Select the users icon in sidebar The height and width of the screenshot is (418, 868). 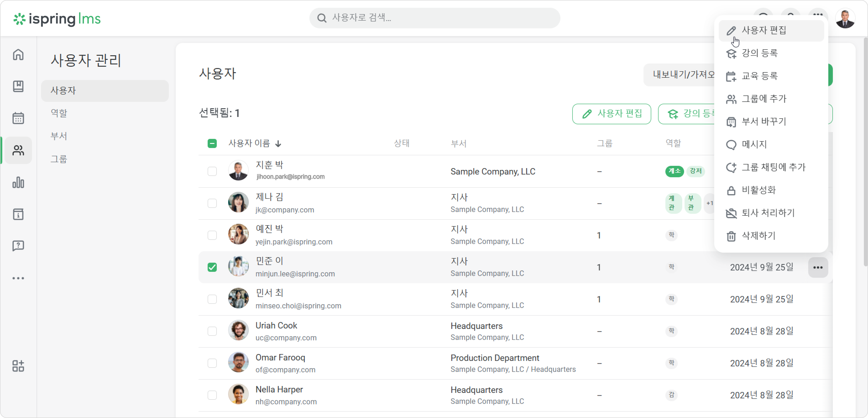[x=18, y=150]
